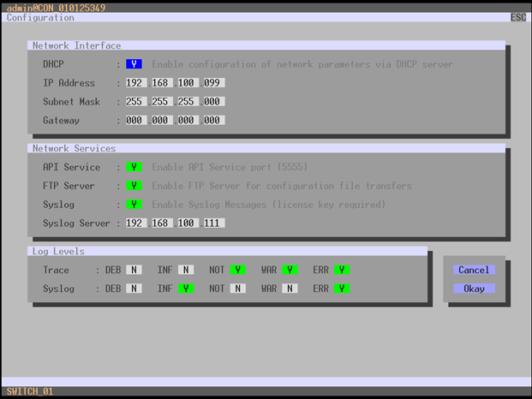Click the Log Levels section header
532x399 pixels.
[x=227, y=251]
